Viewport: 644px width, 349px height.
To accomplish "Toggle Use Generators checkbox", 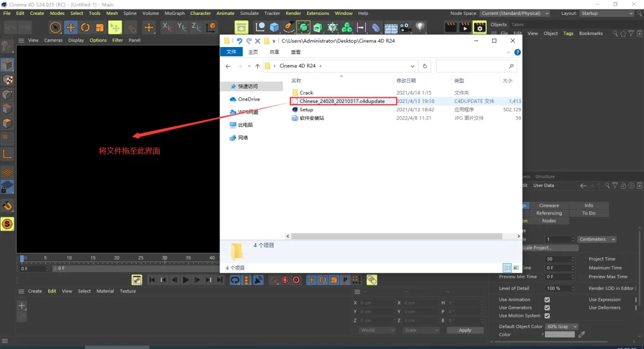I will click(x=547, y=307).
